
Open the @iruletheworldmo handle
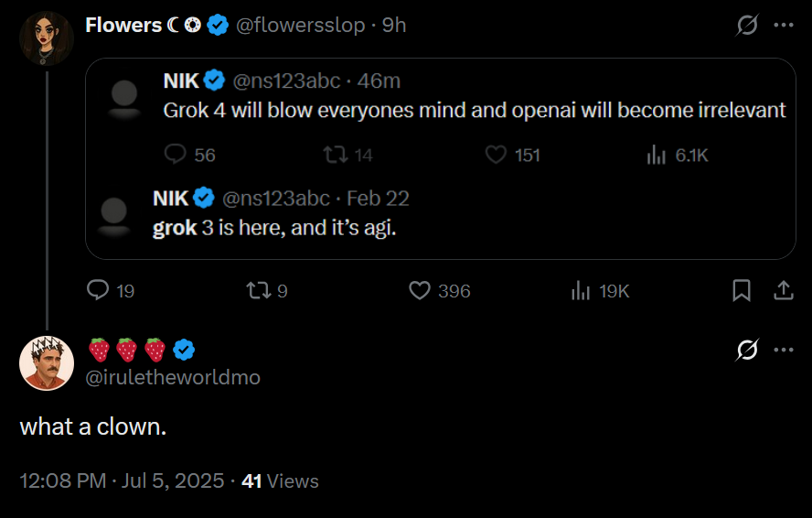[174, 376]
